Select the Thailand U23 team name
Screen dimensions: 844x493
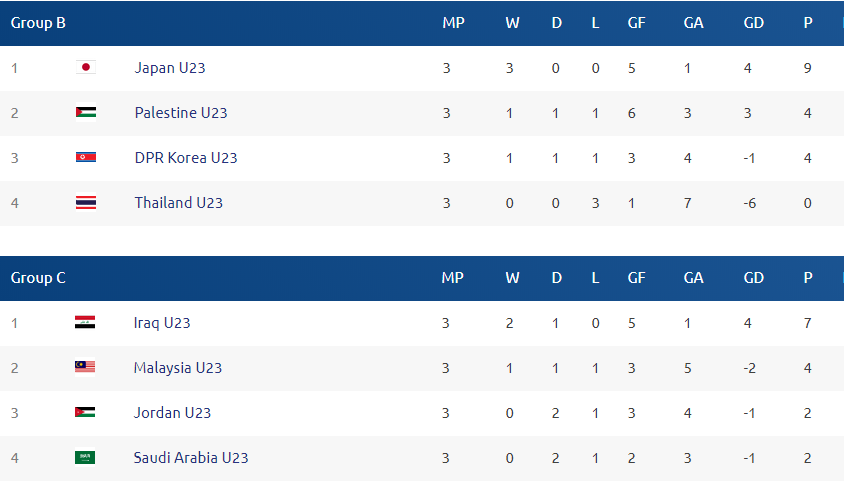tap(178, 203)
